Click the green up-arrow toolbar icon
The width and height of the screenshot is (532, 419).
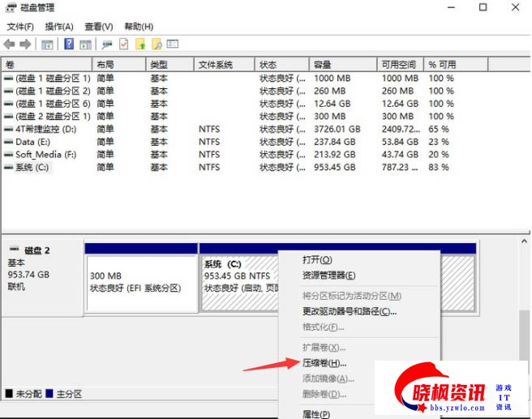140,44
